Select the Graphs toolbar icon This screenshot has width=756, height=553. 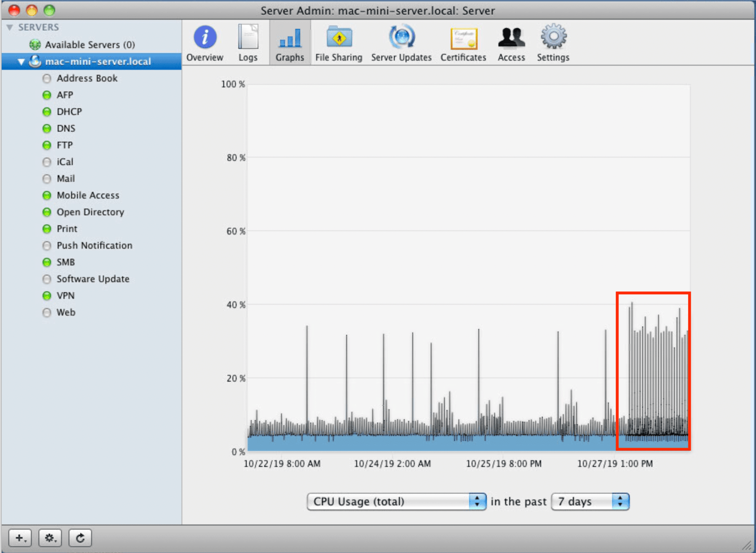pyautogui.click(x=290, y=38)
